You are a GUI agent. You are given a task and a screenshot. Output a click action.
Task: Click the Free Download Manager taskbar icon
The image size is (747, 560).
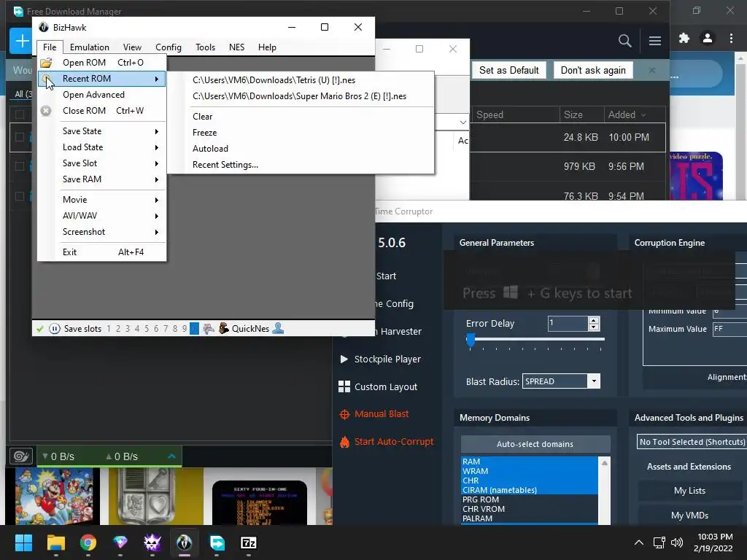click(217, 542)
